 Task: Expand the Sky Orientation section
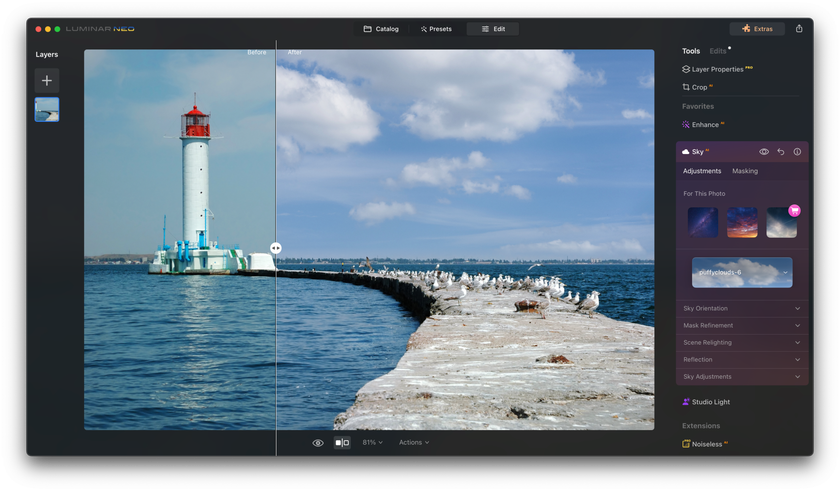[742, 308]
